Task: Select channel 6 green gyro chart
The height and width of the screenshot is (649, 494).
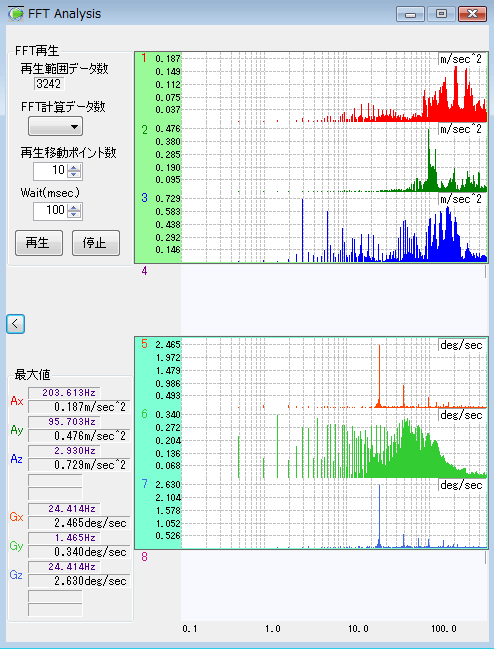Action: [x=334, y=444]
